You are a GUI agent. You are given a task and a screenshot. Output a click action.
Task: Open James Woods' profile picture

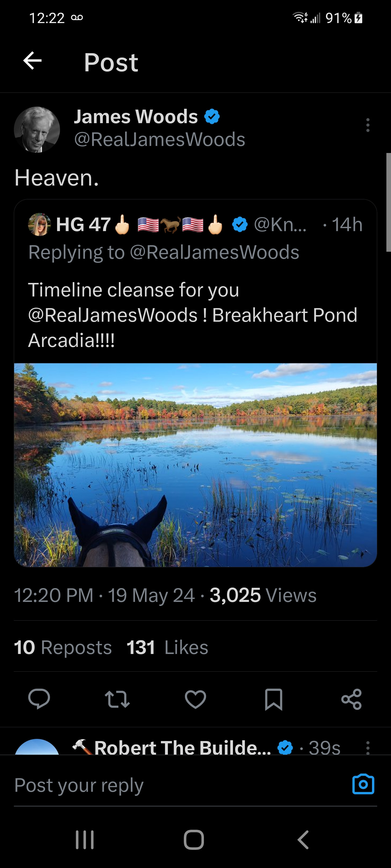(x=37, y=130)
